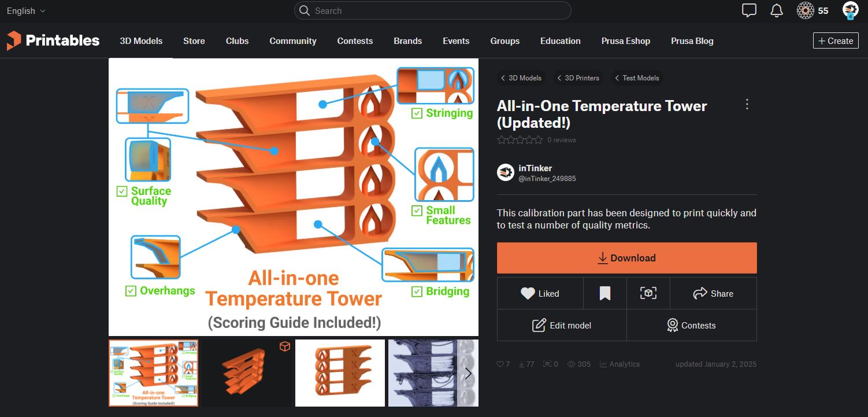Open the inTinker author profile name

pyautogui.click(x=535, y=168)
